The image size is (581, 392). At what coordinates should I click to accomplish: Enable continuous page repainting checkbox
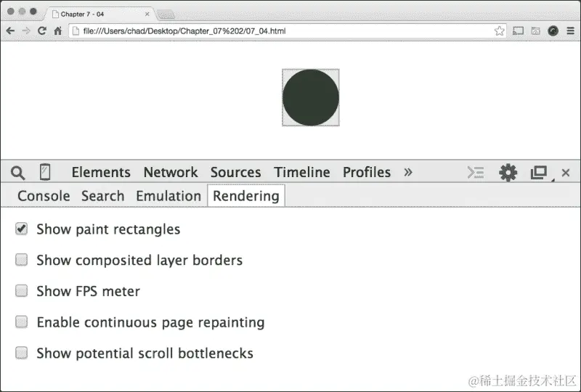point(21,322)
